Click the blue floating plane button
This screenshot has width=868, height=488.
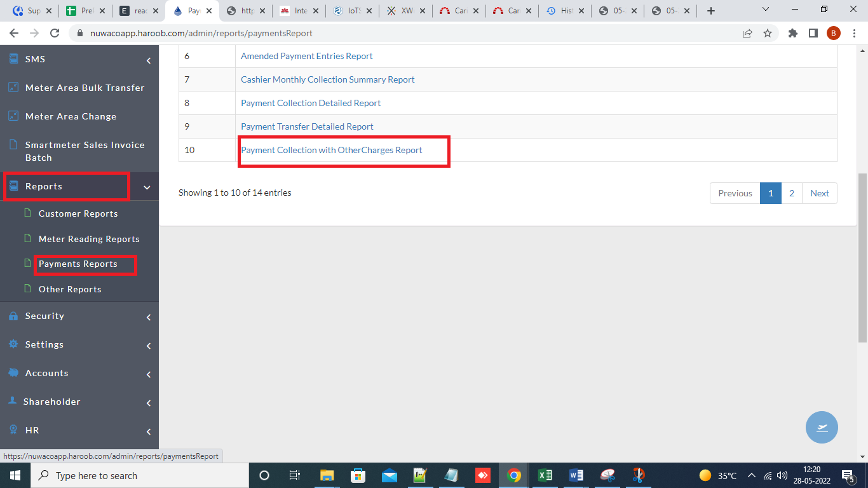(x=822, y=427)
